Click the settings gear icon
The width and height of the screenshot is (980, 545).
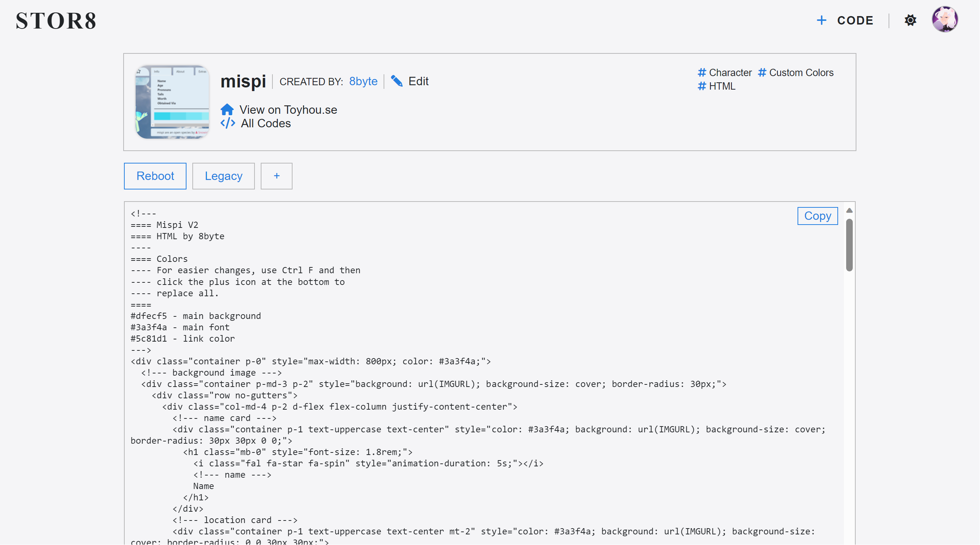coord(910,19)
